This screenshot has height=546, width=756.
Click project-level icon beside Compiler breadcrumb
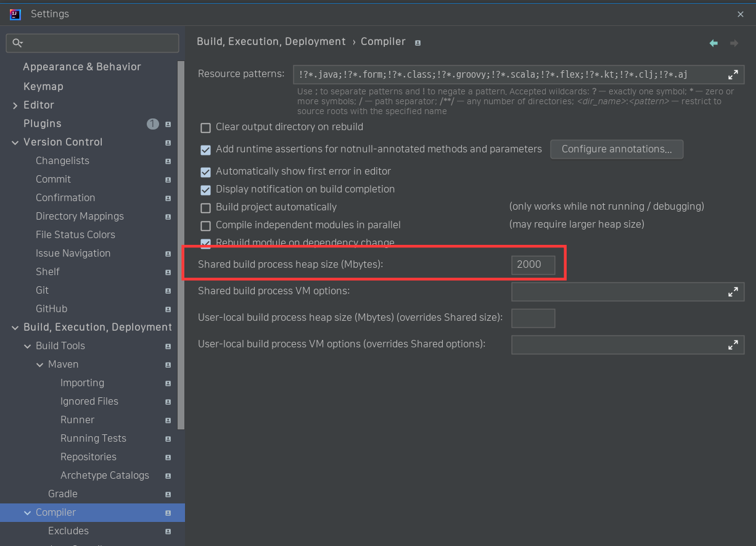[x=418, y=43]
